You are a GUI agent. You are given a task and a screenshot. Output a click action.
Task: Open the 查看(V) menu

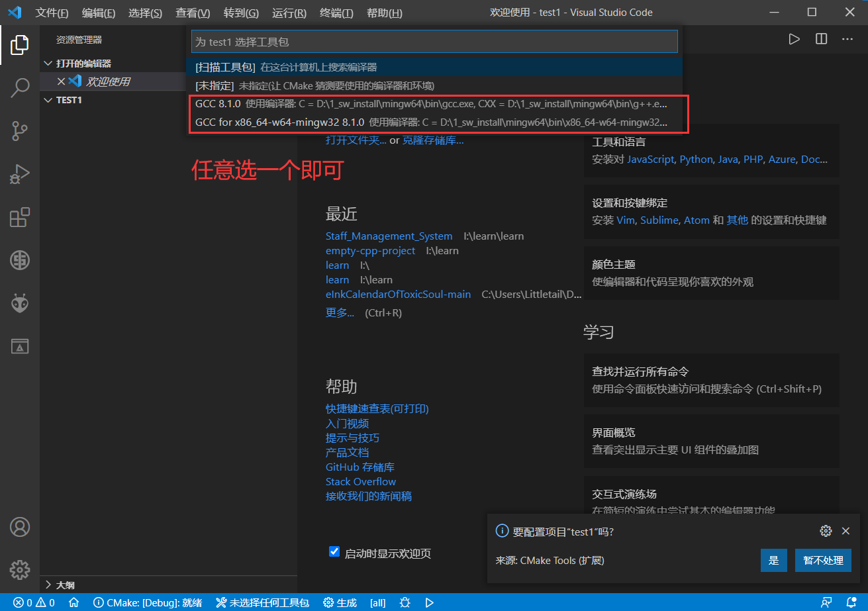pos(193,13)
